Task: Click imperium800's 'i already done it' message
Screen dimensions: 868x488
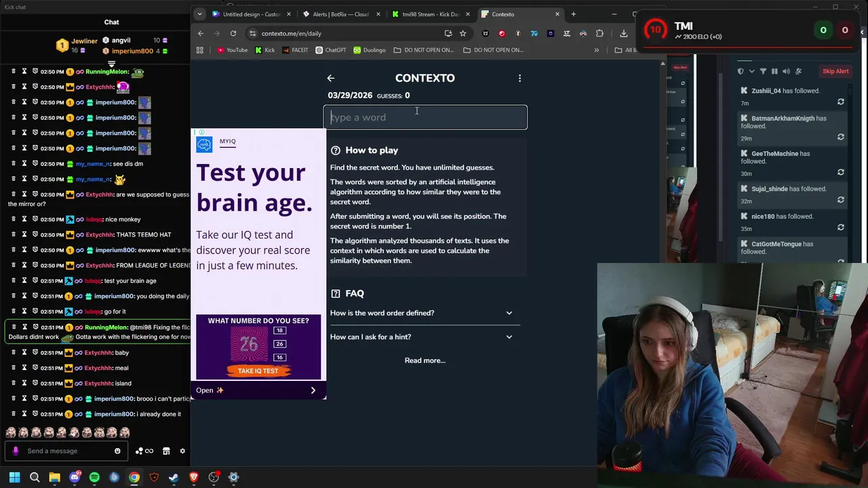Action: [x=159, y=414]
